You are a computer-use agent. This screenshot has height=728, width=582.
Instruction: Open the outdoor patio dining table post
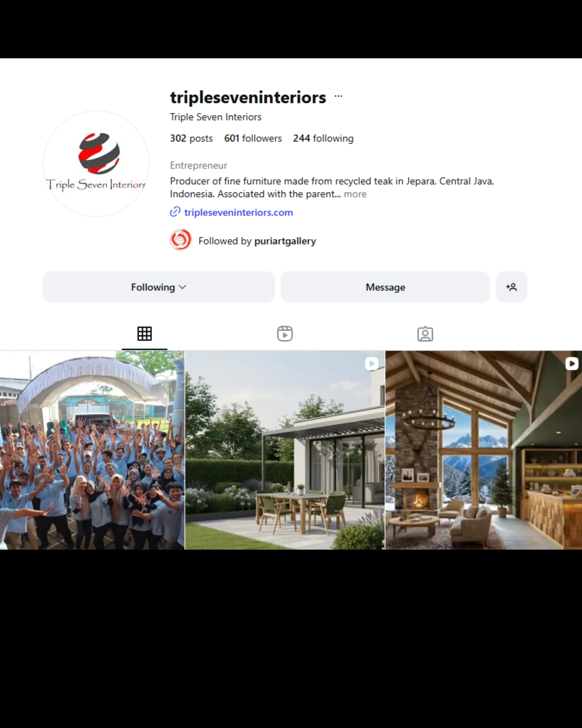(285, 450)
